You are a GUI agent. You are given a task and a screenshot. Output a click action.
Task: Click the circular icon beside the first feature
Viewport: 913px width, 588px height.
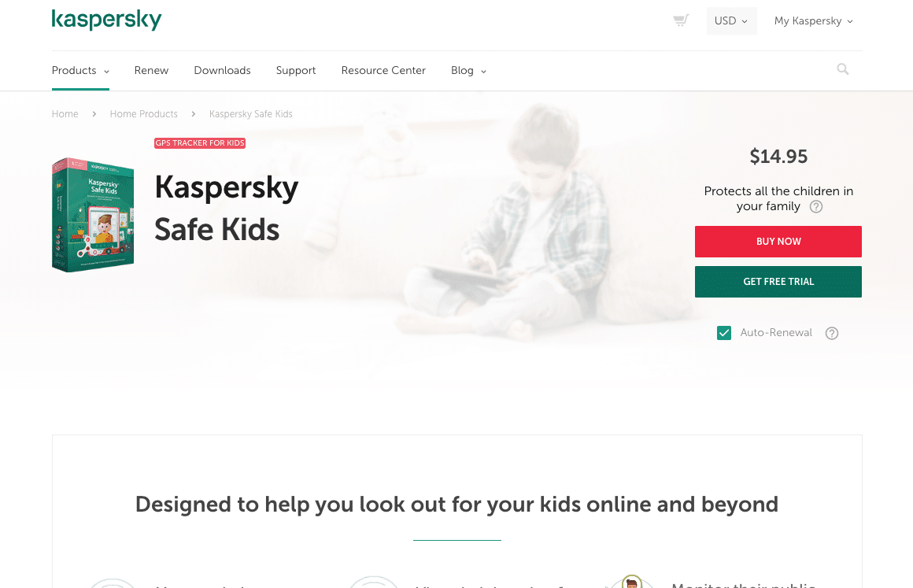tap(113, 582)
